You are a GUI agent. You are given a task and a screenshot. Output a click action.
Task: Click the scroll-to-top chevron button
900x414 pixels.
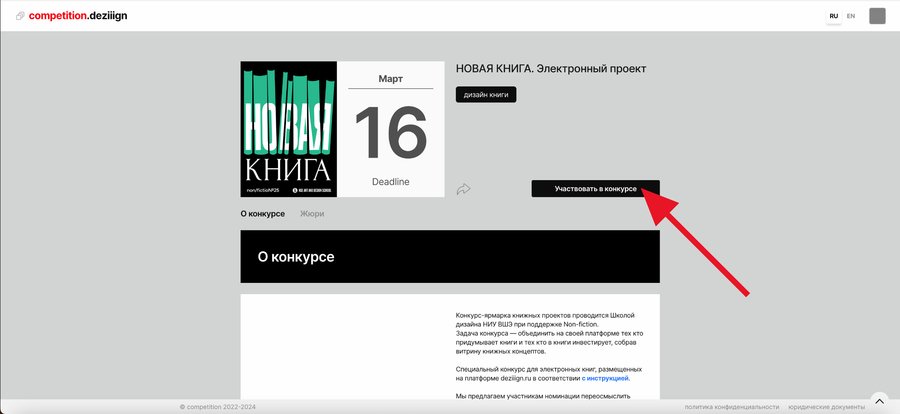coord(879,401)
